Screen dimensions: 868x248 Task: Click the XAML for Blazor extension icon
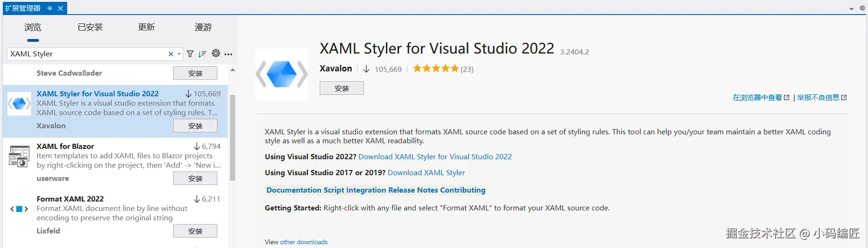coord(19,156)
